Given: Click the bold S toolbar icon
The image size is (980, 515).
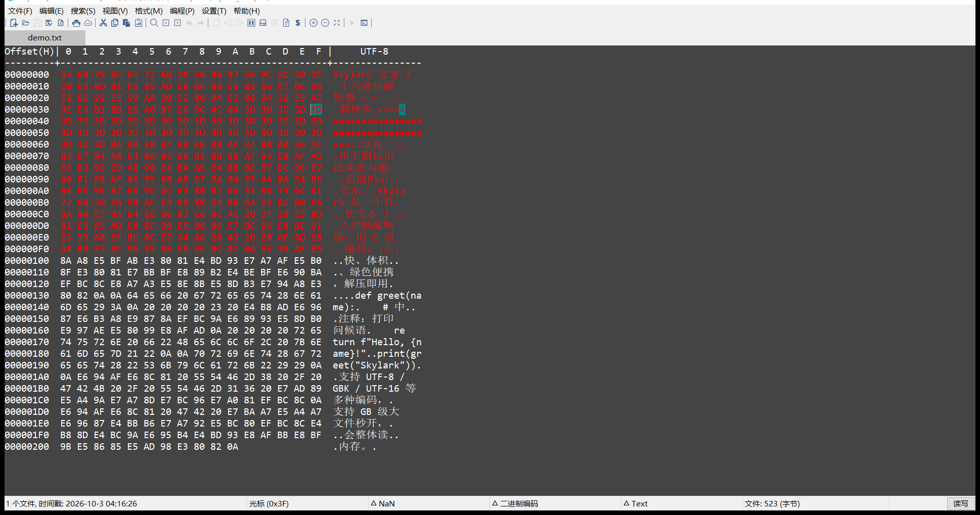Looking at the screenshot, I should tap(298, 23).
